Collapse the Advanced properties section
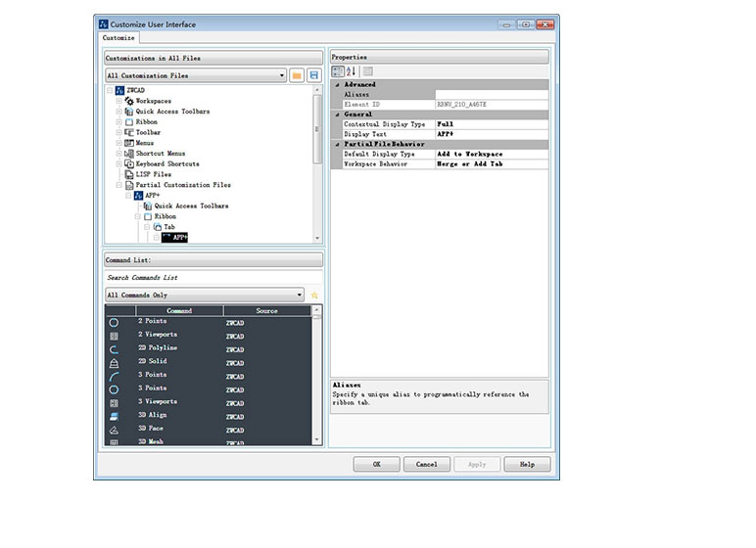Screen dimensions: 756x548 [x=338, y=85]
